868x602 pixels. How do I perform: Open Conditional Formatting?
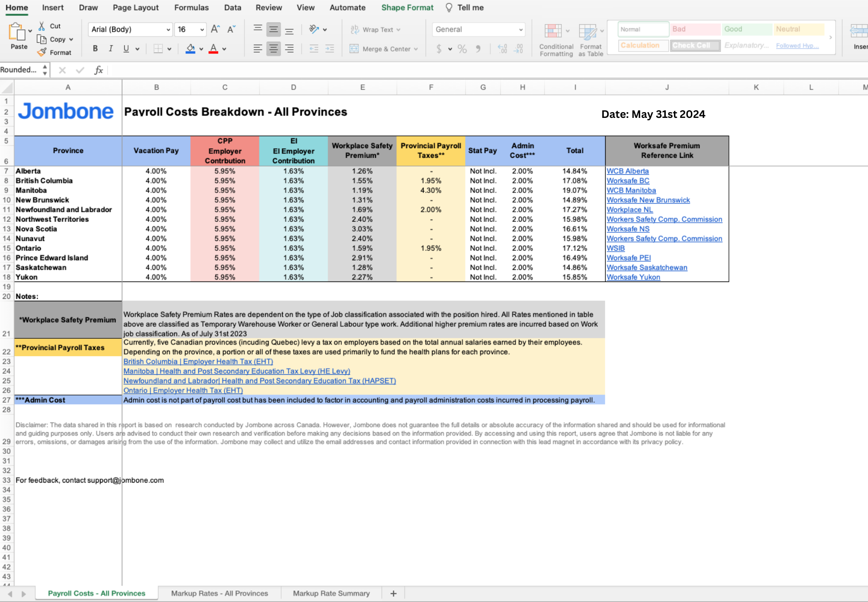[556, 40]
